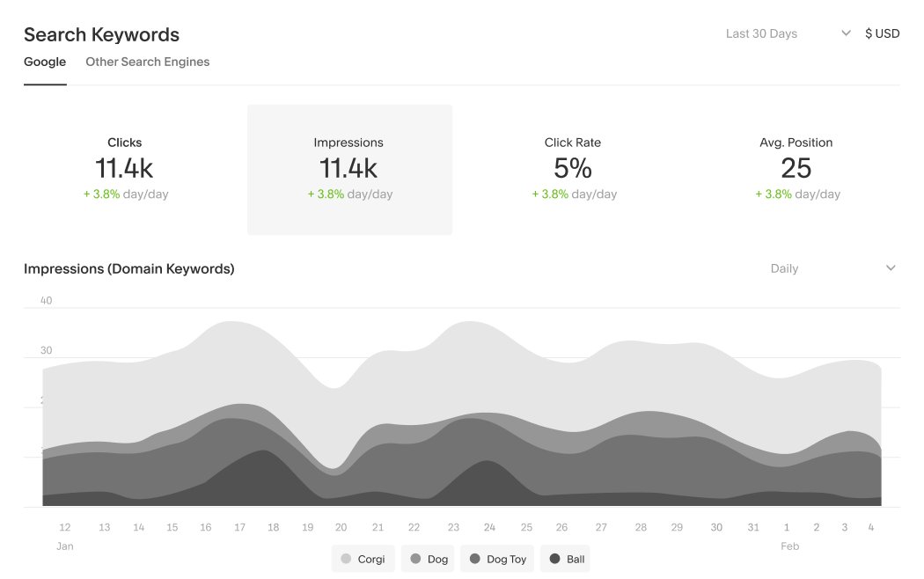Select the Google tab

click(45, 62)
